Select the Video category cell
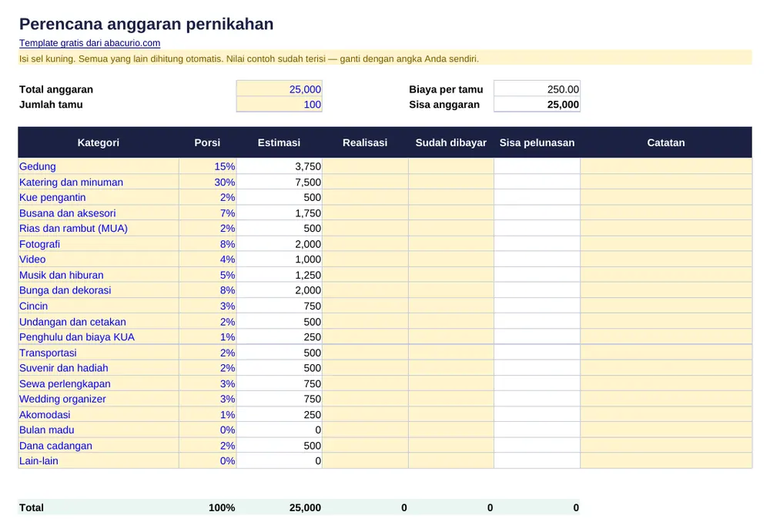This screenshot has height=532, width=770. tap(99, 259)
